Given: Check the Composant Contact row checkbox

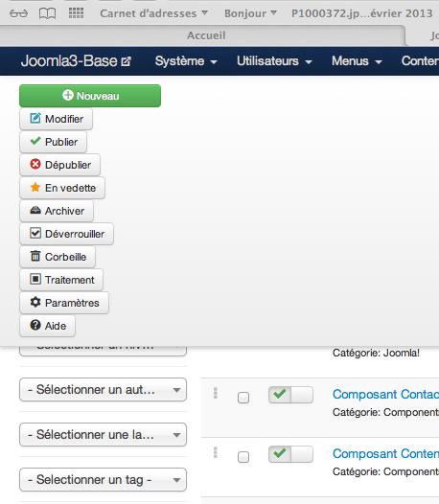Looking at the screenshot, I should (x=243, y=398).
